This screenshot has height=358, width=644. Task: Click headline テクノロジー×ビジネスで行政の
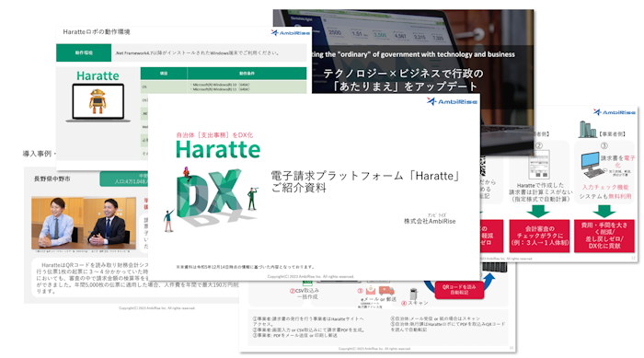(x=403, y=74)
